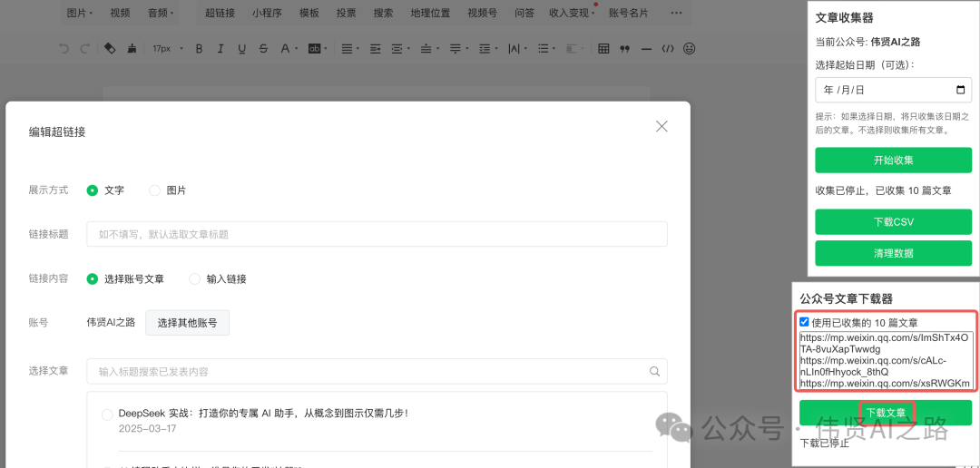Click the article URL list textarea

(x=887, y=360)
